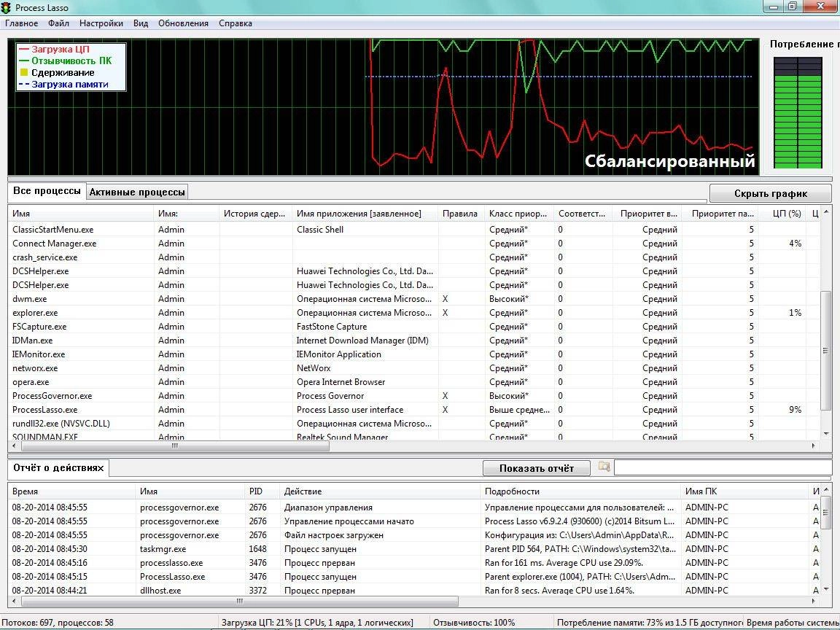The height and width of the screenshot is (630, 840).
Task: Click process list horizontal scrollbar thumb
Action: click(x=175, y=446)
